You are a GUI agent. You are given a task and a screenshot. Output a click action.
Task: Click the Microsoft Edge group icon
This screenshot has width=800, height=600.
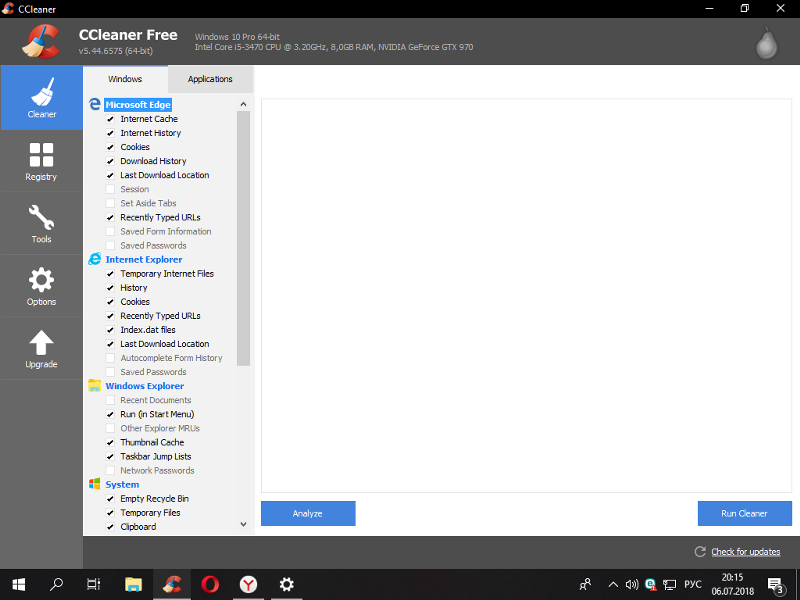pyautogui.click(x=94, y=105)
